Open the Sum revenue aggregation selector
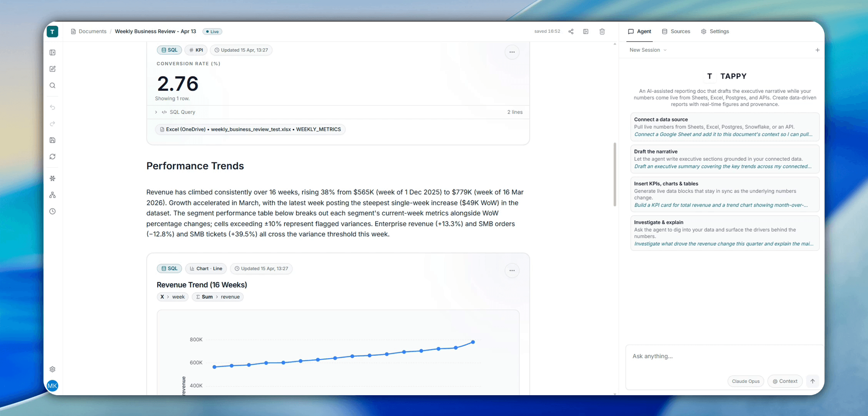The image size is (868, 416). (218, 297)
